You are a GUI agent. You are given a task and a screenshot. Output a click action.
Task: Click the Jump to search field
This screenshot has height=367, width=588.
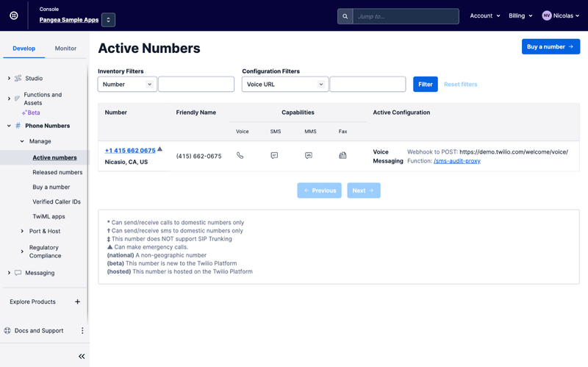(405, 16)
